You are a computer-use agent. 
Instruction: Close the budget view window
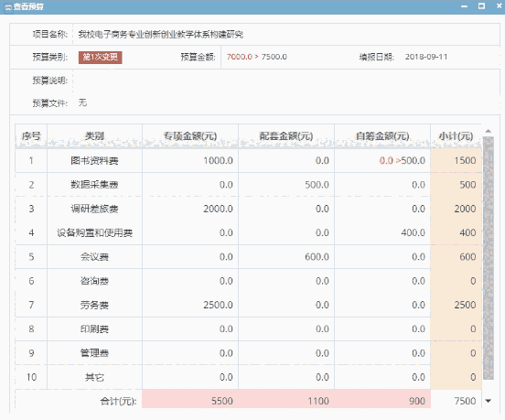point(499,6)
